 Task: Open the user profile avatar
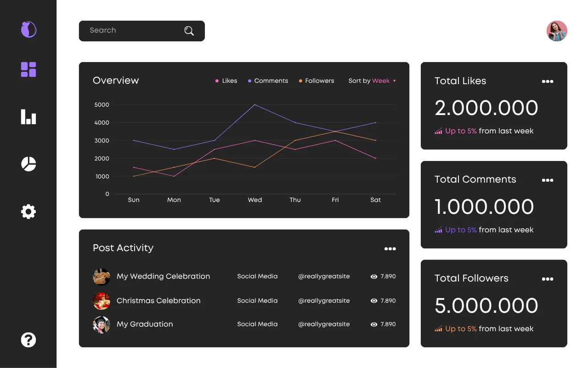(x=557, y=31)
